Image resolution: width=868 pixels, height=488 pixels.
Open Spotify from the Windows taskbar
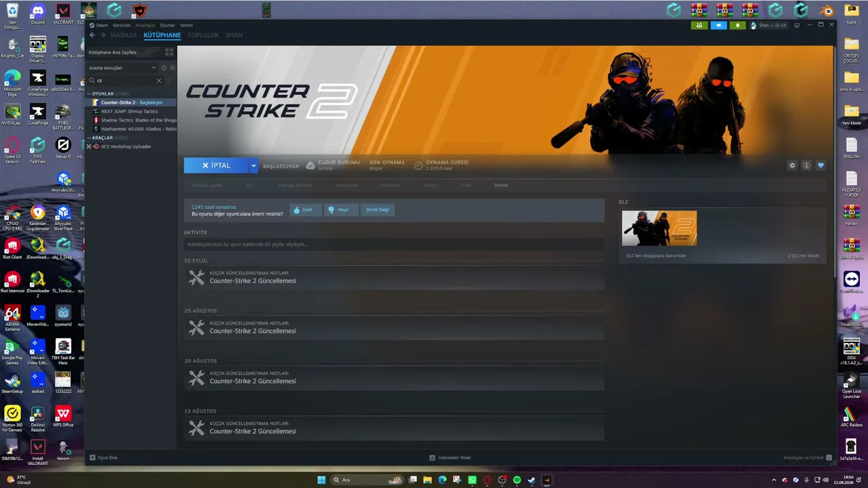click(x=517, y=480)
